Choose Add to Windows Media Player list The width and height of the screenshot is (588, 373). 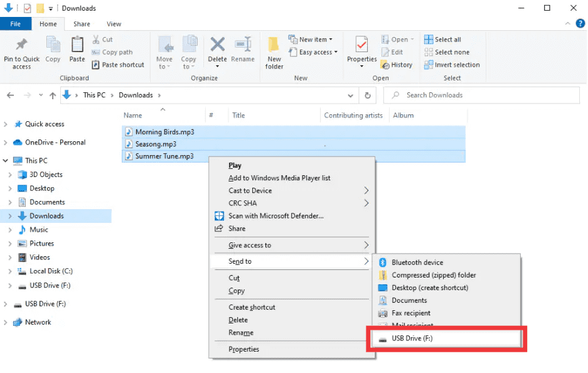click(279, 178)
